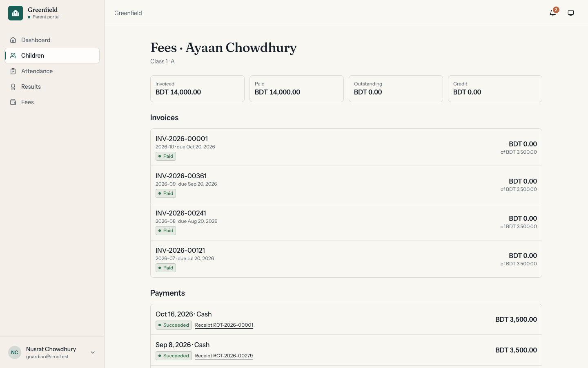
Task: Click Paid badge on INV-2026-00001
Action: [166, 156]
